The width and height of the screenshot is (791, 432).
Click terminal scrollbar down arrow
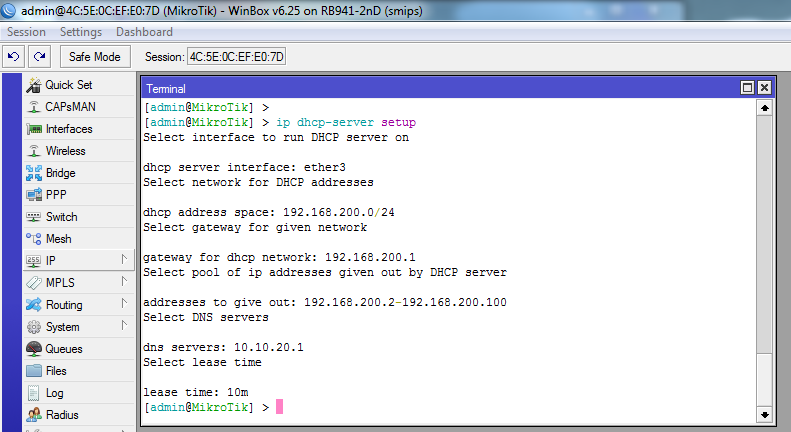(765, 415)
